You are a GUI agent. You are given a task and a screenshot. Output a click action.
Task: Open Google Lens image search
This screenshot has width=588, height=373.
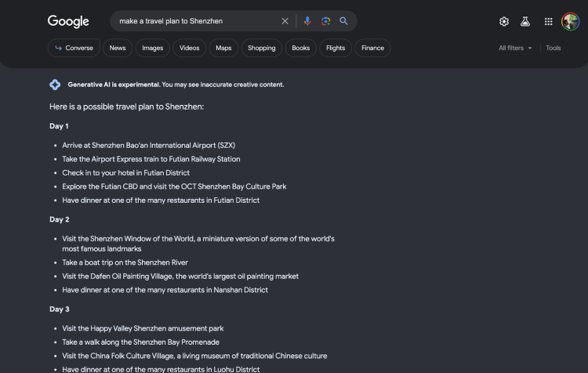click(x=325, y=21)
